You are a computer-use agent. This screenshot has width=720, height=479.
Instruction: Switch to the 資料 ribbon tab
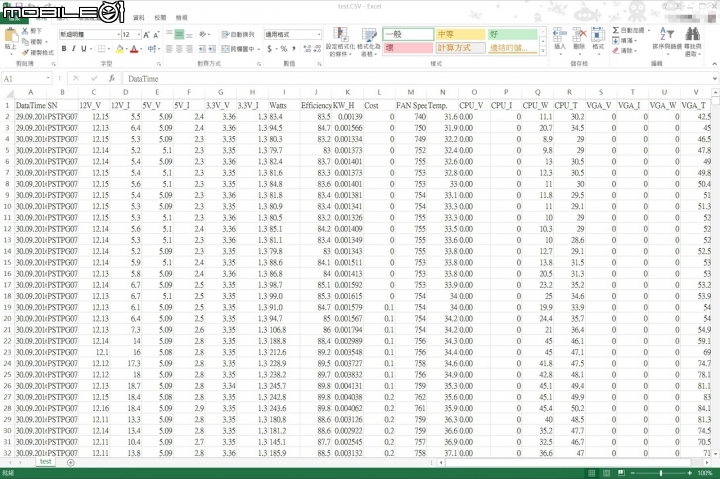coord(139,17)
